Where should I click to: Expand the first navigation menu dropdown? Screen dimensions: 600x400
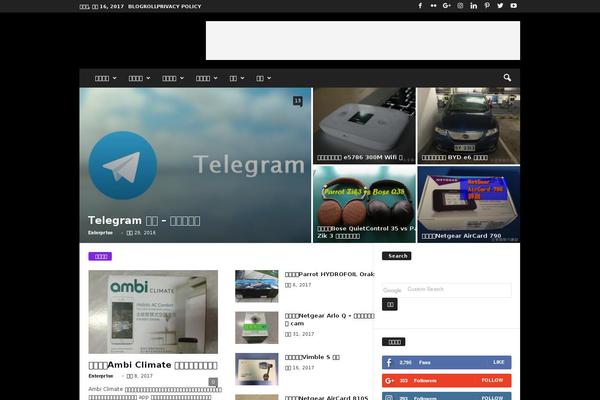106,78
